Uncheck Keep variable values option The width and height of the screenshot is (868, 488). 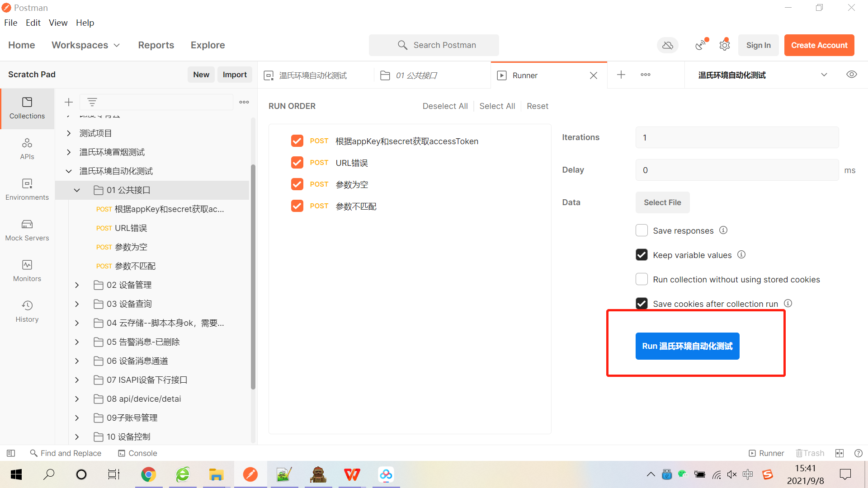click(x=642, y=255)
